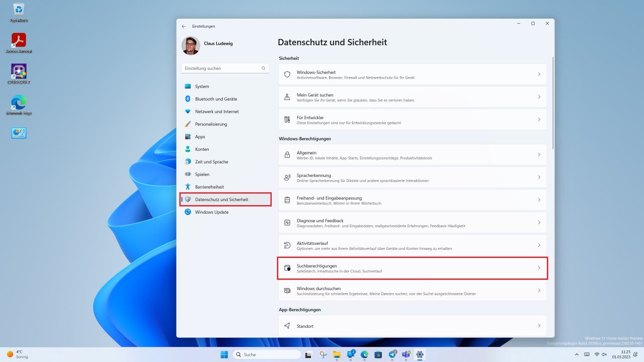Open the Personalisierung section
This screenshot has height=362, width=644.
(226, 124)
